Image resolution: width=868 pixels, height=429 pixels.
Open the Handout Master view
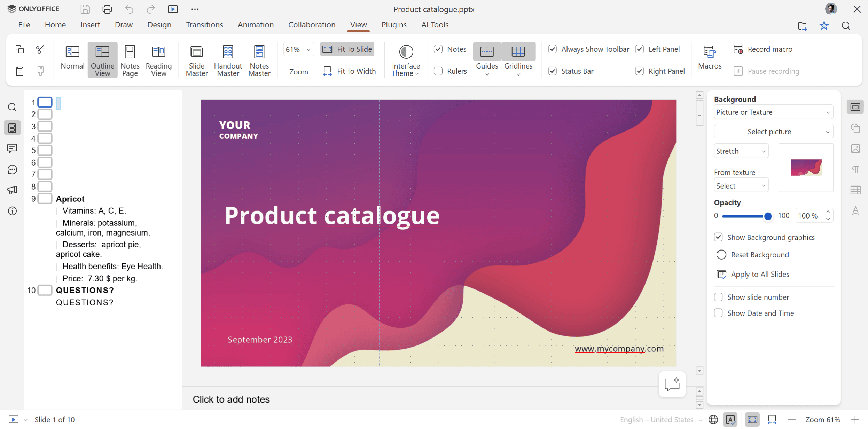pos(228,60)
